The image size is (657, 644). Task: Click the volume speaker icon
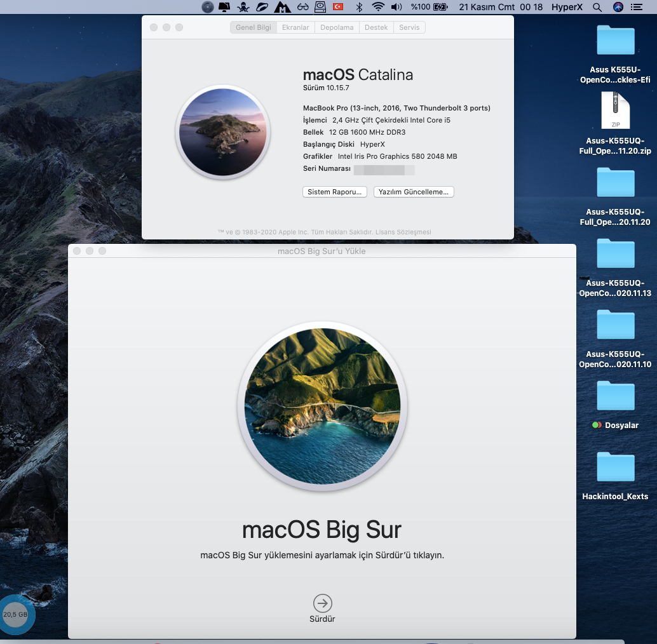[396, 7]
